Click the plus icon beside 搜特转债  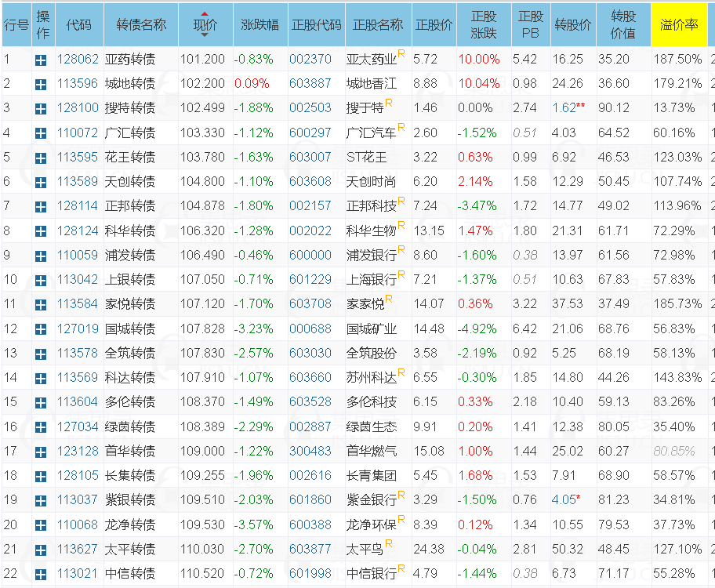41,109
